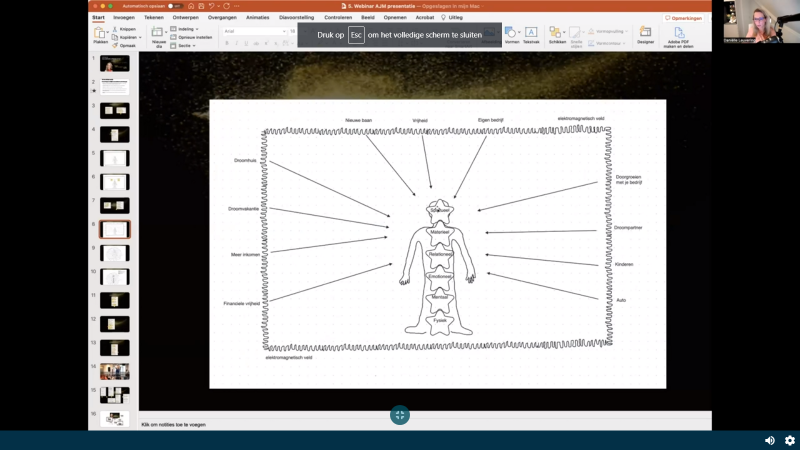Select slide 14 thumbnail in panel

tap(114, 371)
